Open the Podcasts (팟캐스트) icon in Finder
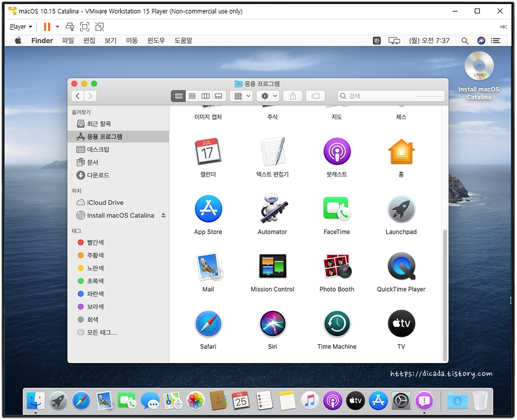The width and height of the screenshot is (517, 420). 337,152
